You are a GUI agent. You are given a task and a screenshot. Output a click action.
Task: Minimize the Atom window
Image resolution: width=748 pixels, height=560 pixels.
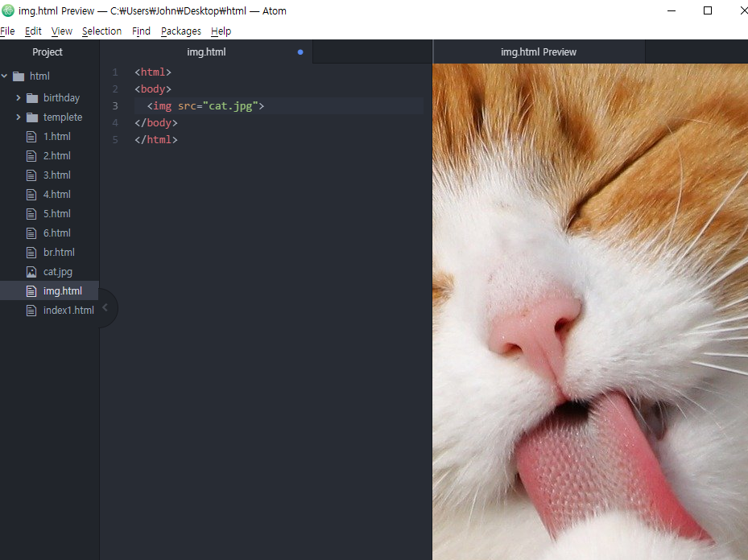coord(672,10)
